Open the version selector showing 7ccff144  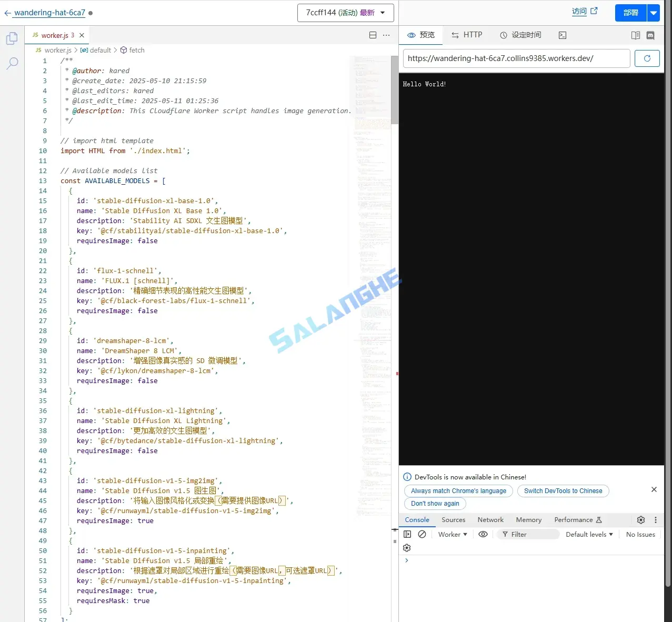tap(345, 12)
